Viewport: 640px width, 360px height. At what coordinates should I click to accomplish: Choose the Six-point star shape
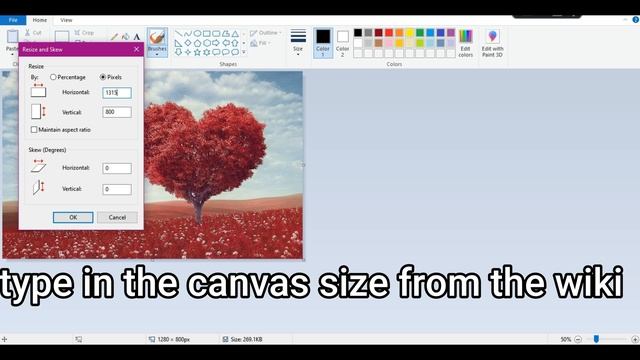click(x=207, y=52)
